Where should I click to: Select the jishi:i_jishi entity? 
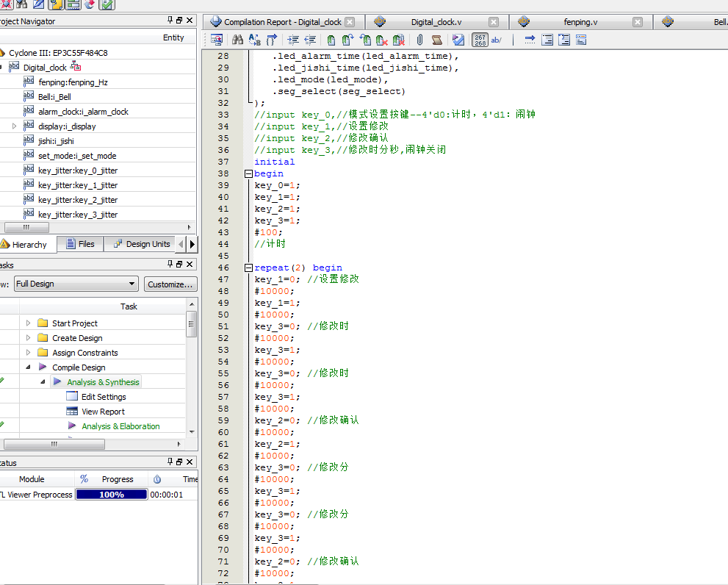[56, 141]
